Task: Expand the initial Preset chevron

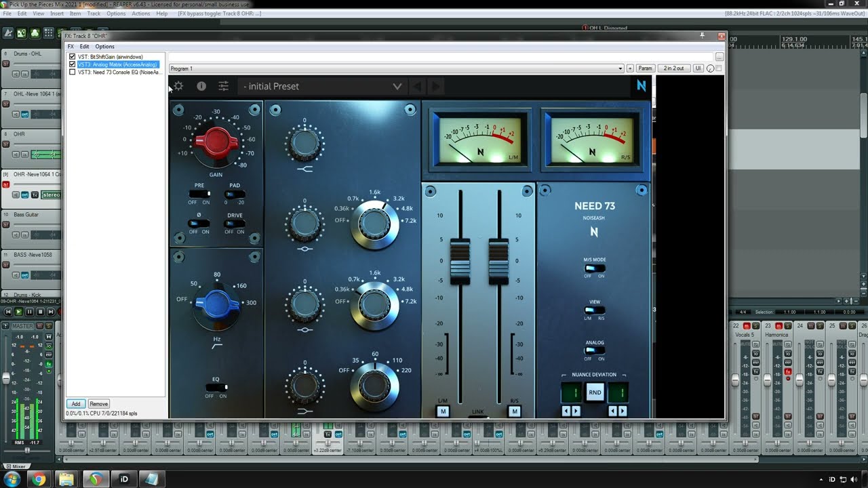Action: (x=397, y=86)
